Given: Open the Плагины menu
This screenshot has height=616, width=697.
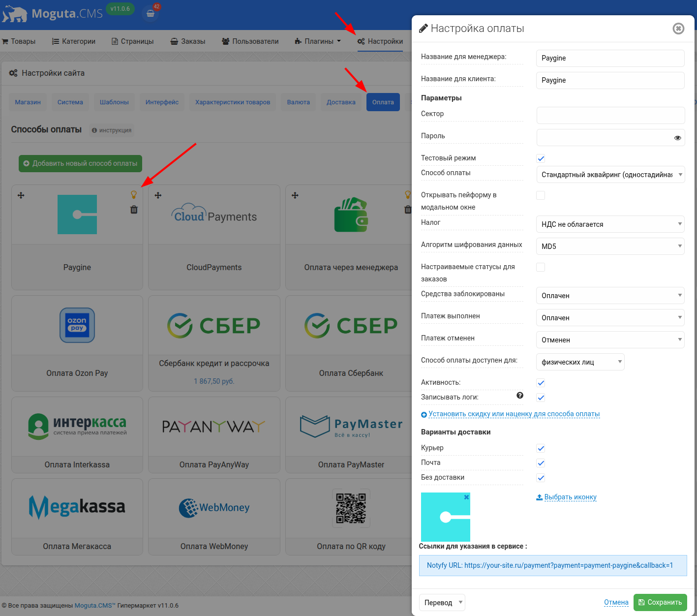Looking at the screenshot, I should 317,41.
